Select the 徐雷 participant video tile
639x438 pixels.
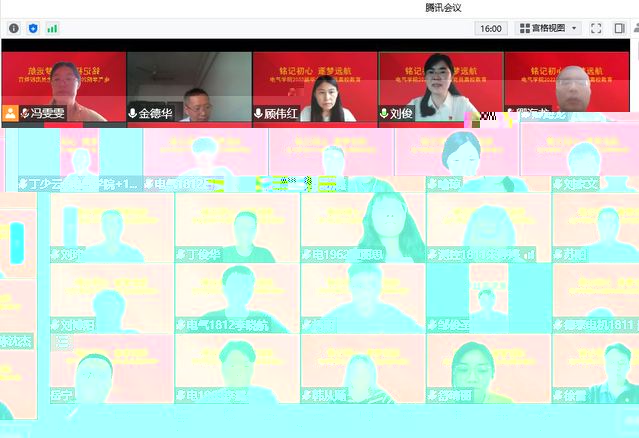596,369
